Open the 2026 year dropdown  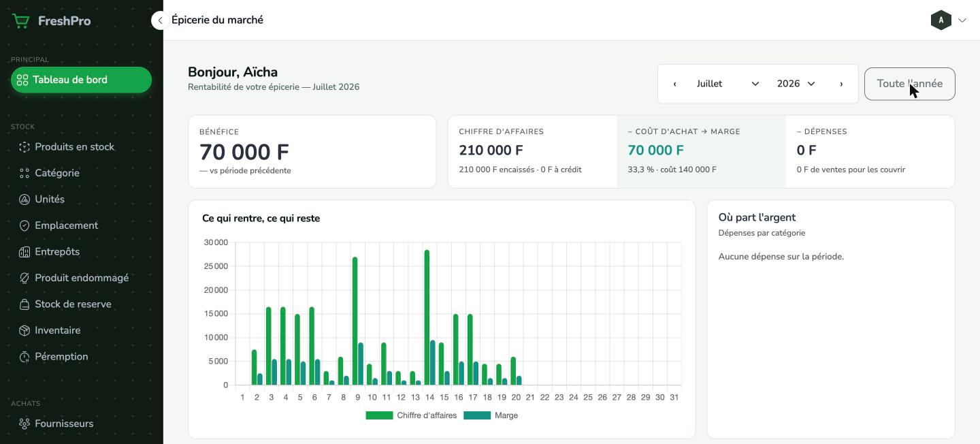pos(796,84)
